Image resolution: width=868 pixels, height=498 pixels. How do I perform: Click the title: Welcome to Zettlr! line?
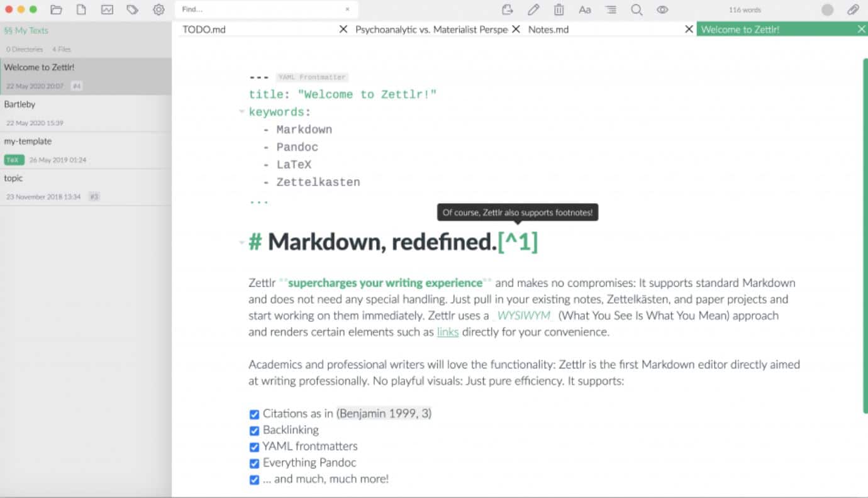(343, 94)
